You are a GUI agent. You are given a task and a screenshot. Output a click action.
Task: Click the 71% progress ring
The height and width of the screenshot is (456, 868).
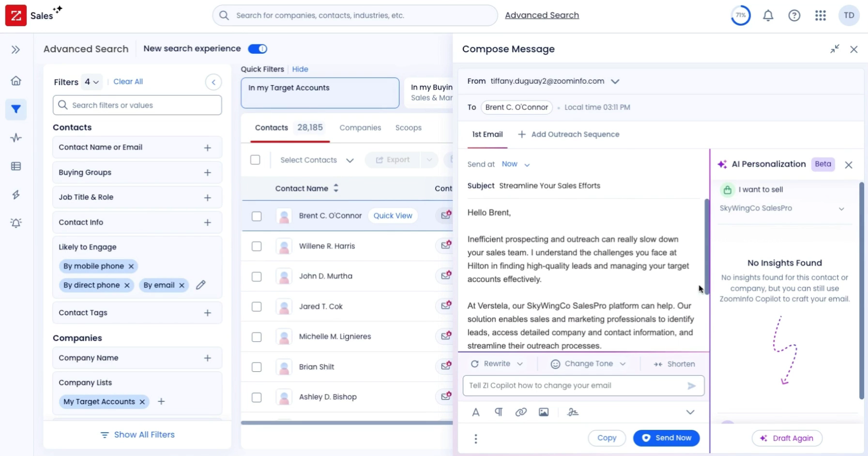click(x=741, y=15)
